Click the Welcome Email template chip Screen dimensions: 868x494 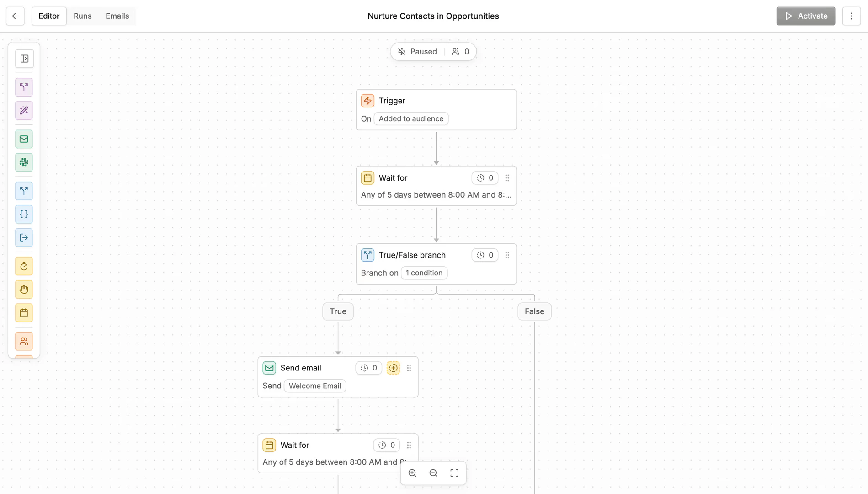tap(314, 386)
